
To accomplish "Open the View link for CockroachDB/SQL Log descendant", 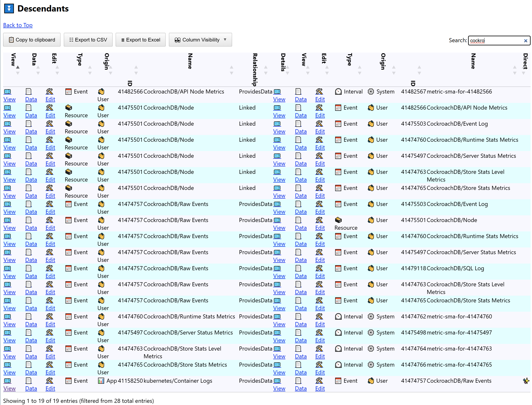I will pyautogui.click(x=279, y=276).
